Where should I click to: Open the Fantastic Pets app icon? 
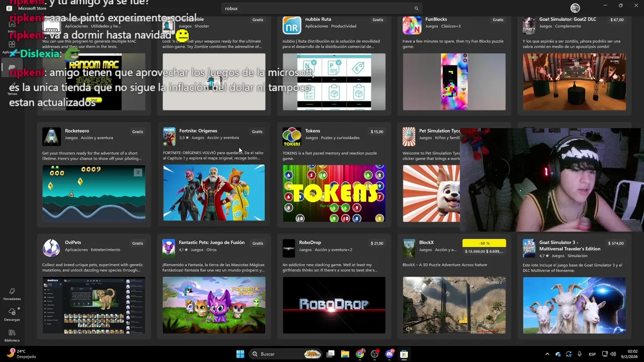point(169,248)
